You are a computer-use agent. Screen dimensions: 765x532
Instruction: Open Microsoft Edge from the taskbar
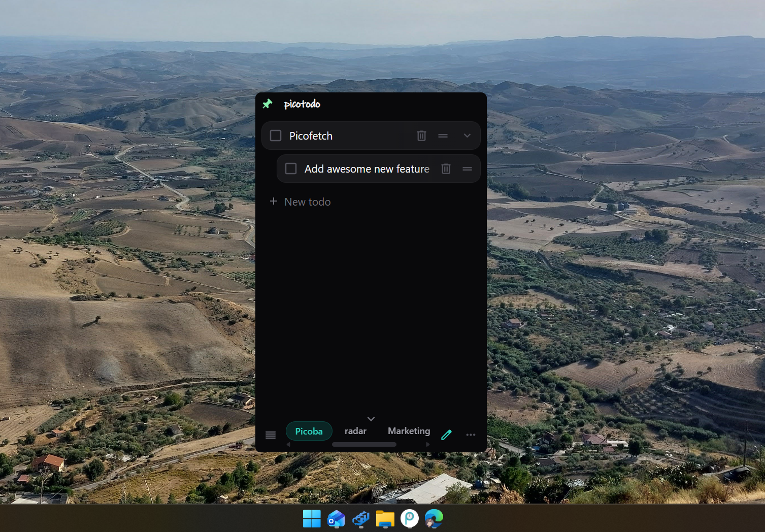(x=434, y=519)
